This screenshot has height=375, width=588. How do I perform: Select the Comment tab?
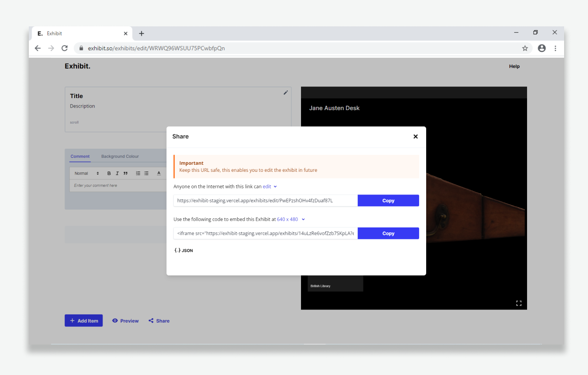point(80,157)
